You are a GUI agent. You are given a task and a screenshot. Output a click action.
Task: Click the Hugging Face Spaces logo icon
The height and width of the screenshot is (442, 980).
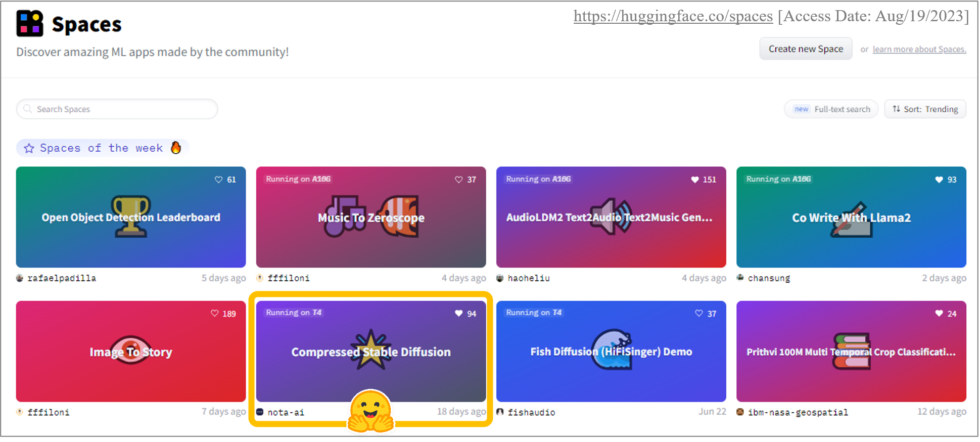[x=30, y=23]
